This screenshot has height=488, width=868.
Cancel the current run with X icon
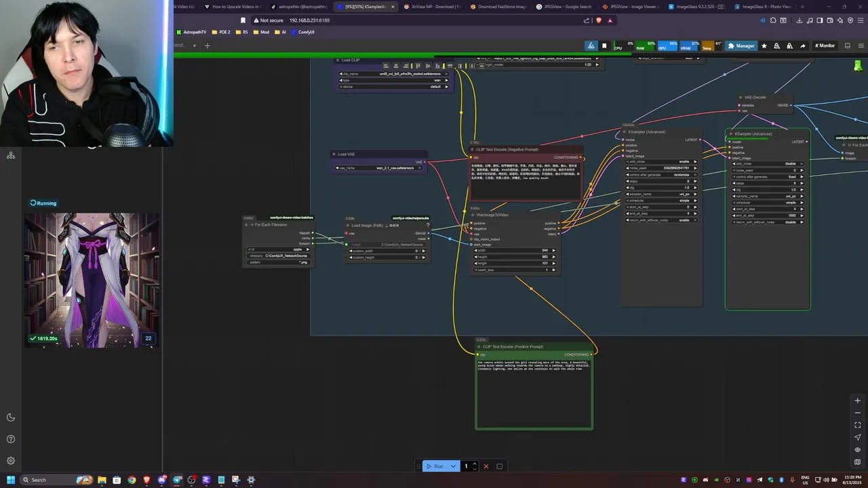point(486,466)
